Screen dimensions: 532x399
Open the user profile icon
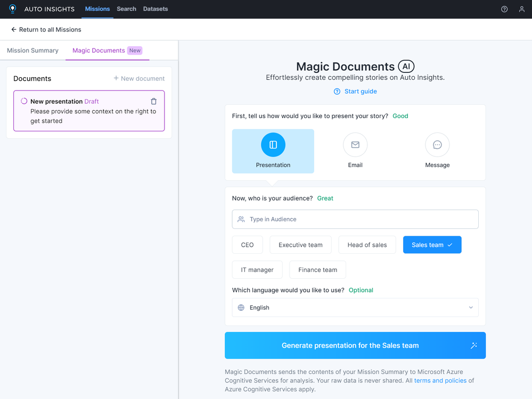[x=521, y=9]
